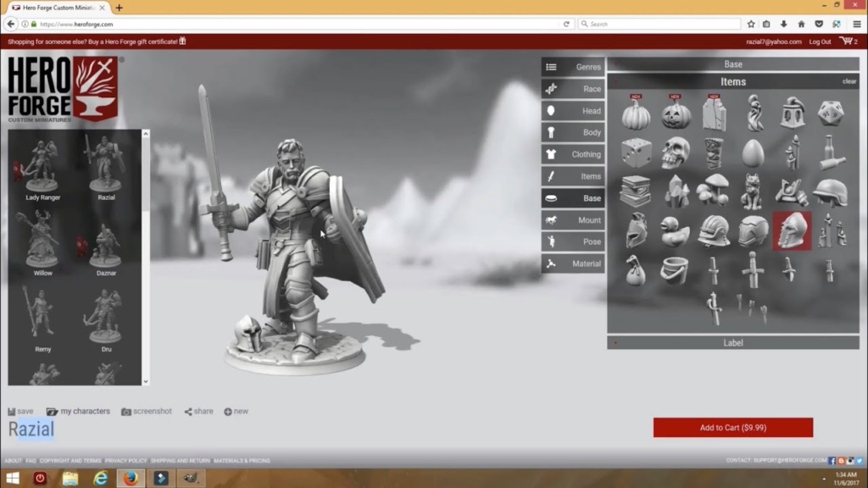Click the character list scroll-down arrow
The width and height of the screenshot is (868, 488).
[146, 381]
